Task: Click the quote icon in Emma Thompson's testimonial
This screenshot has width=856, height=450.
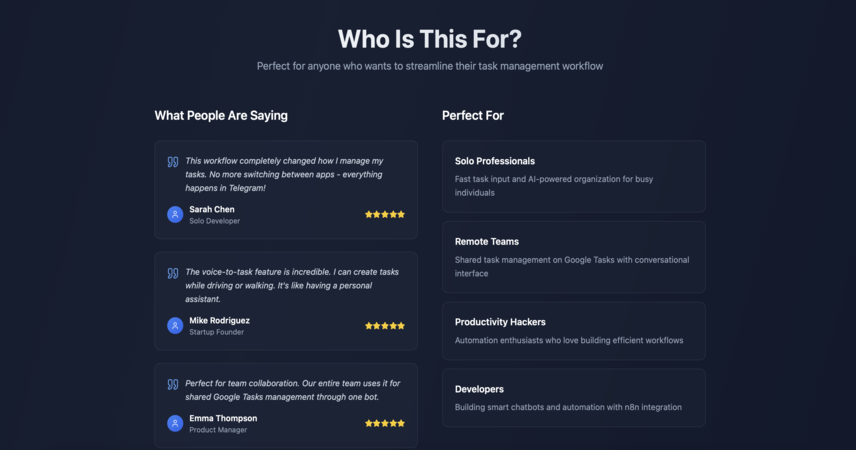Action: coord(173,384)
